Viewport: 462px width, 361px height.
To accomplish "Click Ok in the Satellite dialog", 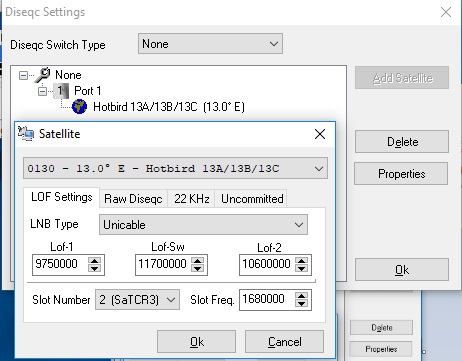I will point(197,342).
